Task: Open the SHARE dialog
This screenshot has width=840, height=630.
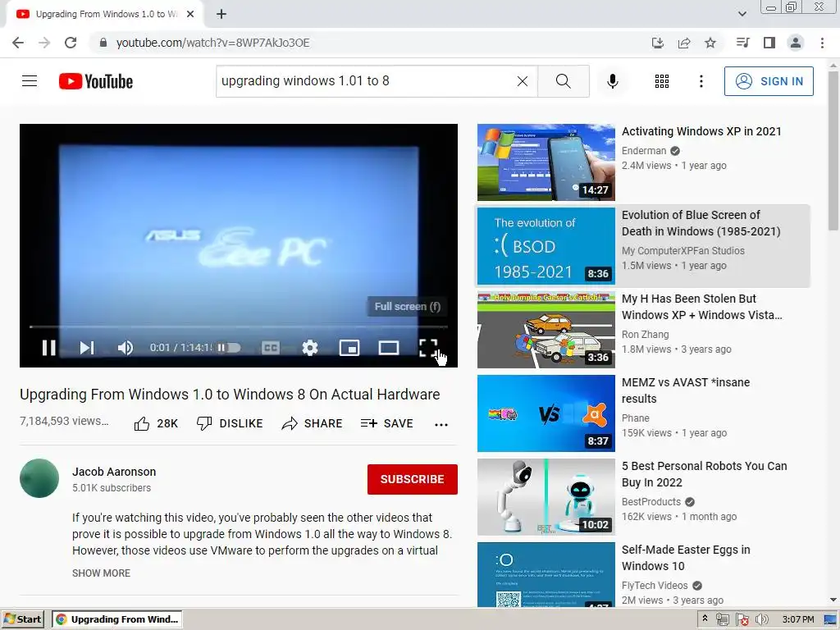Action: point(312,424)
